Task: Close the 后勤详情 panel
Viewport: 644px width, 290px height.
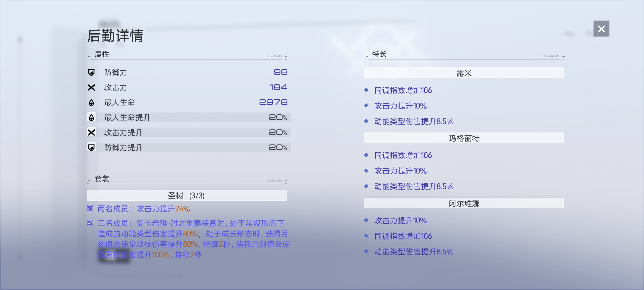Action: tap(601, 29)
